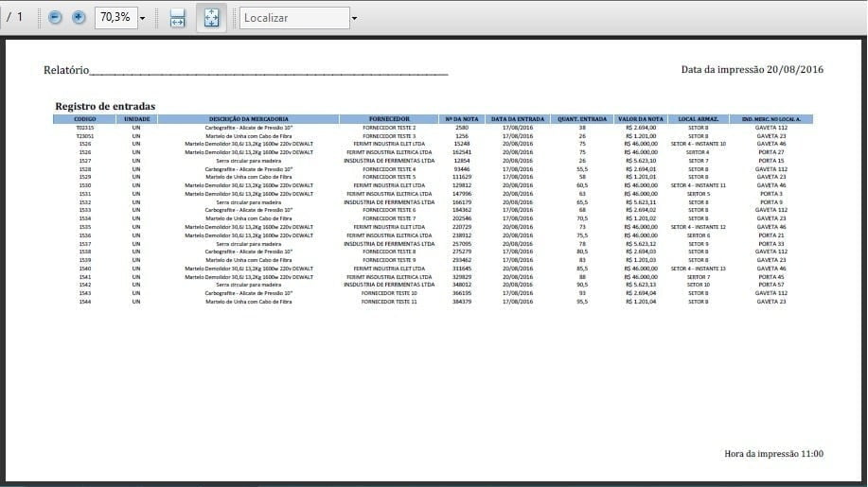Click the fit-to-width page icon
868x487 pixels.
click(178, 18)
